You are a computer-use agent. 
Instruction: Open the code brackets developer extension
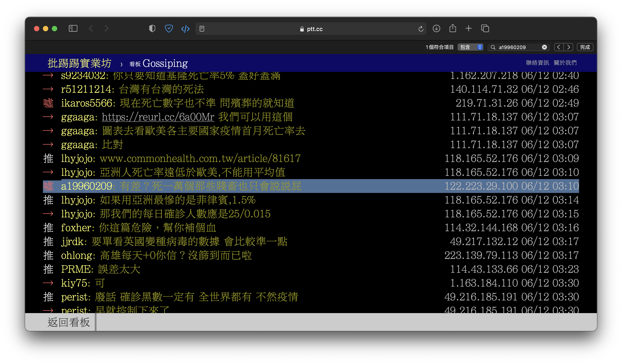click(x=185, y=29)
